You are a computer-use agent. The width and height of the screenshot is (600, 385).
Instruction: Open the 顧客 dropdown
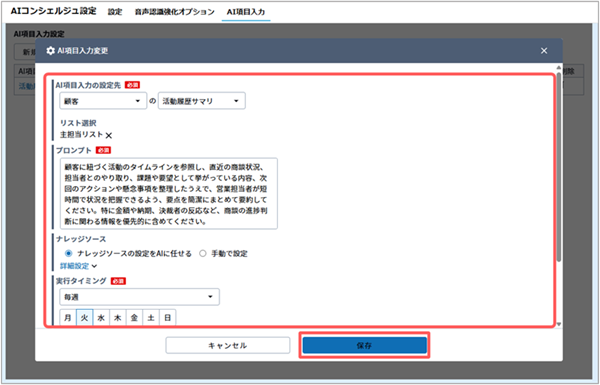103,101
